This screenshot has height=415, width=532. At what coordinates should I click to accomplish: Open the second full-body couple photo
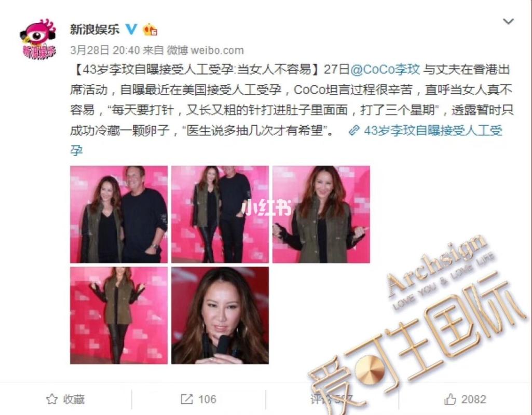click(220, 214)
